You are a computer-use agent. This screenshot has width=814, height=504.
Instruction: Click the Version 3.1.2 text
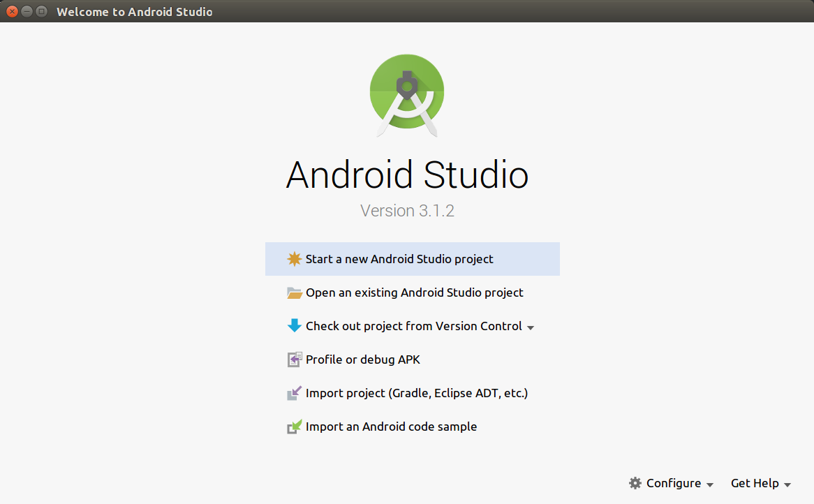coord(407,211)
